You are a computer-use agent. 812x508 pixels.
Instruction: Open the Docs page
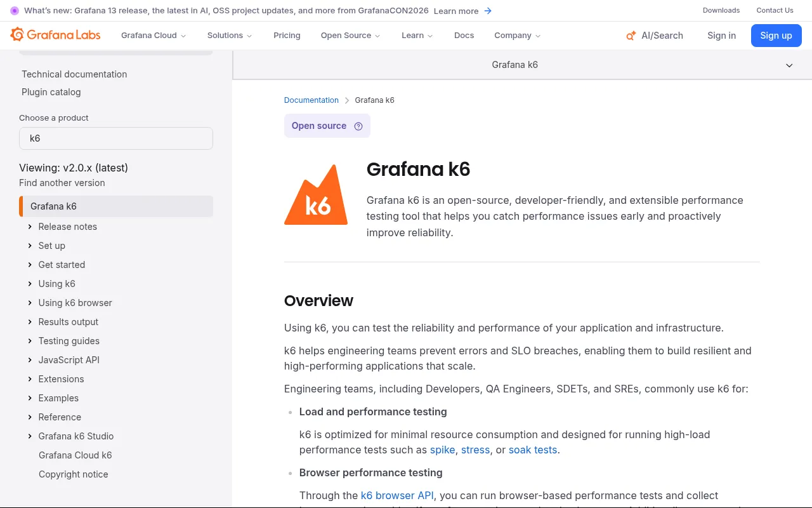pyautogui.click(x=464, y=36)
